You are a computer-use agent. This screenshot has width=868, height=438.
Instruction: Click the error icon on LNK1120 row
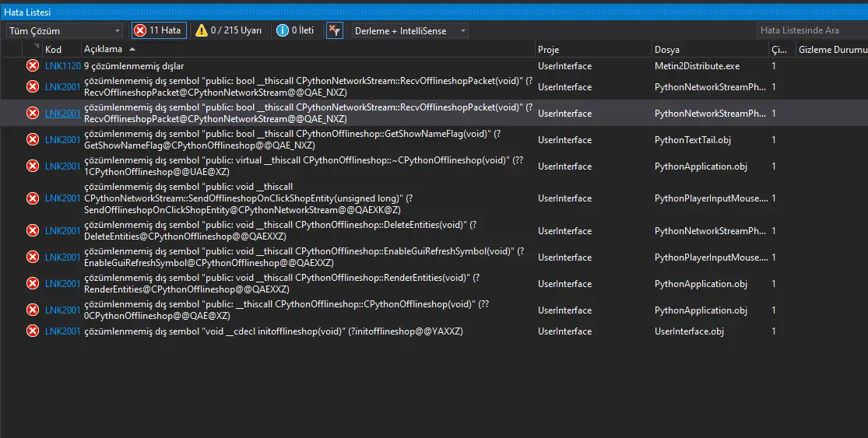pyautogui.click(x=33, y=66)
